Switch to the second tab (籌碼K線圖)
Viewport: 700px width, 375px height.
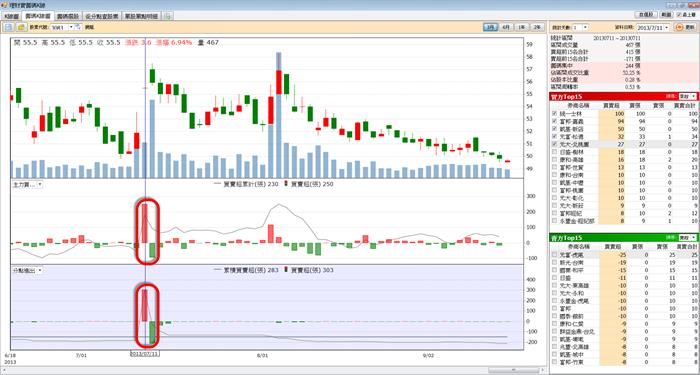pyautogui.click(x=37, y=16)
